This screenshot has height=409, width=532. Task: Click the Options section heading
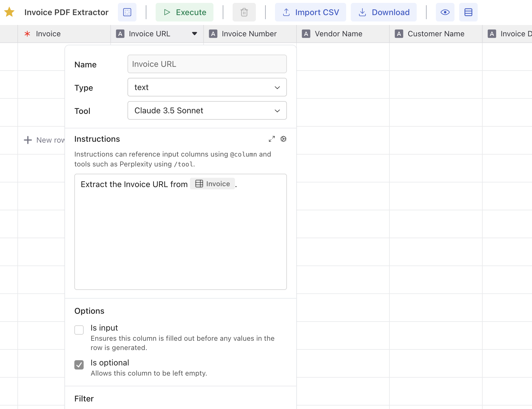coord(89,311)
